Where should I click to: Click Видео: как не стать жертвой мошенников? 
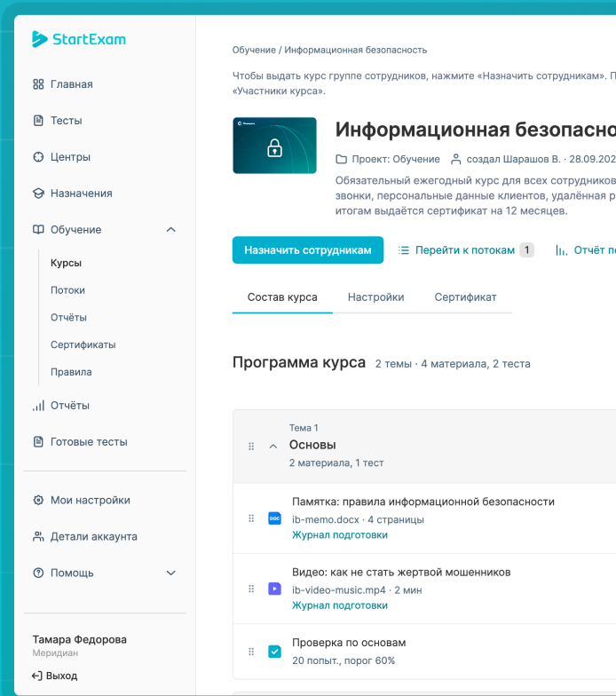coord(401,572)
